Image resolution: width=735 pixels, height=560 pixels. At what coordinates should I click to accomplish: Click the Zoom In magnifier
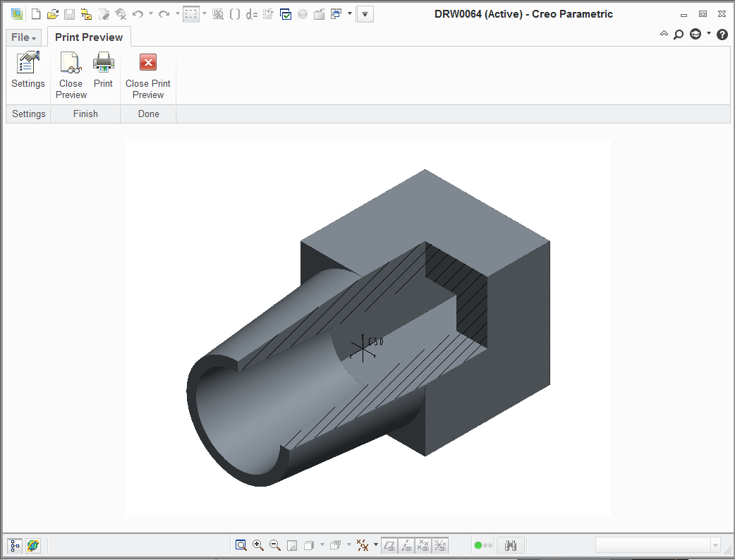point(257,545)
